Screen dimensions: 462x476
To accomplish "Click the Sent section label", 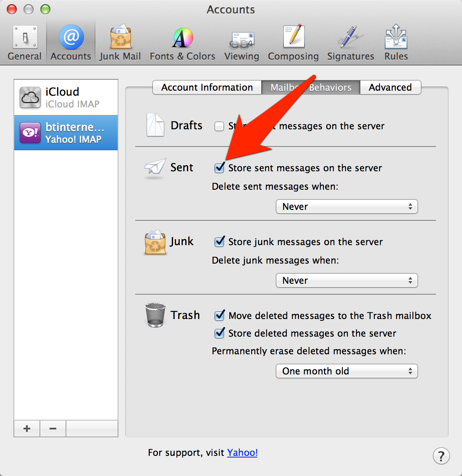I will [x=181, y=167].
